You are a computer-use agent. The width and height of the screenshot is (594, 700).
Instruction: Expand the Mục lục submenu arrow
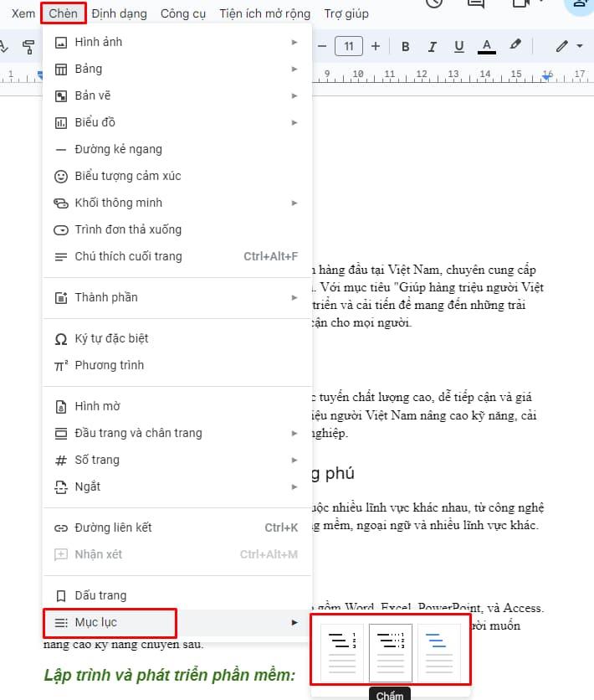[294, 623]
